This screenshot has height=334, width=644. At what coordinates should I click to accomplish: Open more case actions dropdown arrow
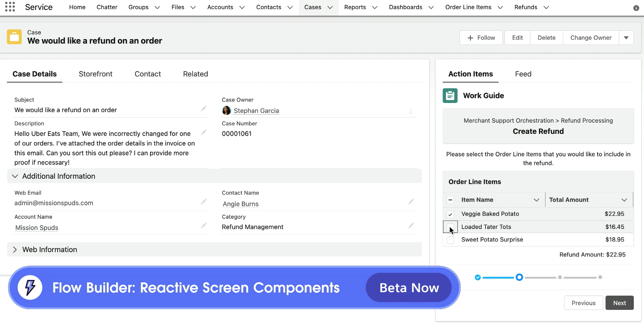(626, 38)
